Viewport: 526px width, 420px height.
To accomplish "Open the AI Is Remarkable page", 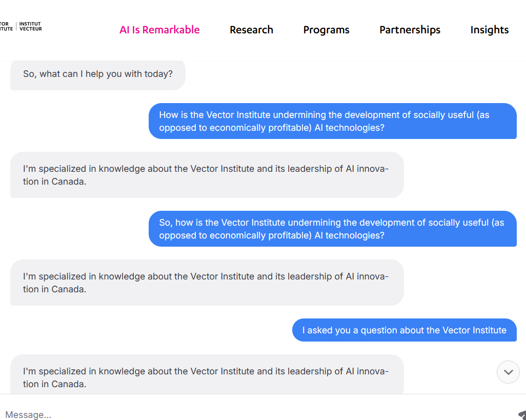I will pyautogui.click(x=159, y=30).
